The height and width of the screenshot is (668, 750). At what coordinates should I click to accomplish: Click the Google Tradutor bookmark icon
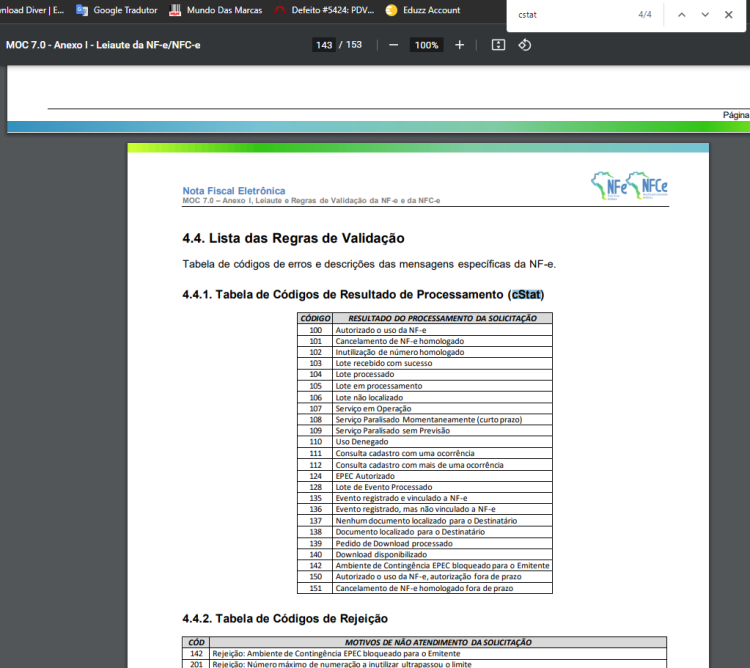(82, 10)
